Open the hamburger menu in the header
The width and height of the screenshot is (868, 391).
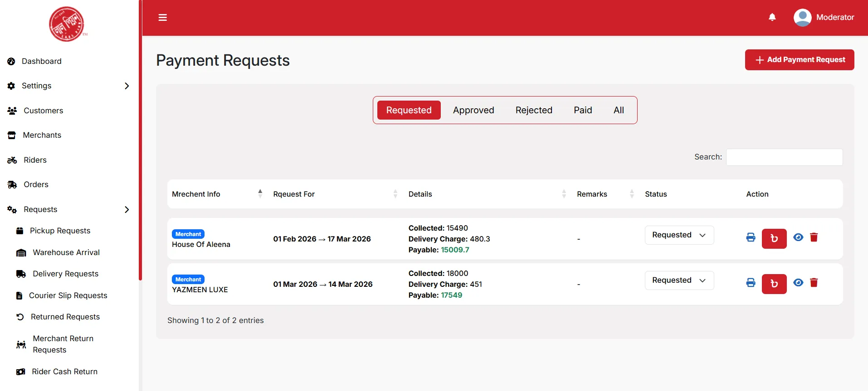[x=162, y=18]
